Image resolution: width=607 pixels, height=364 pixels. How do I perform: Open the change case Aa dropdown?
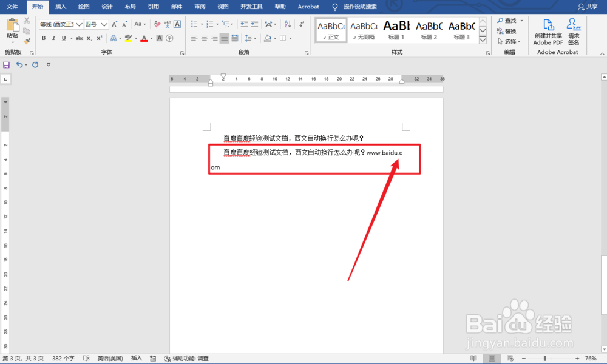(140, 24)
